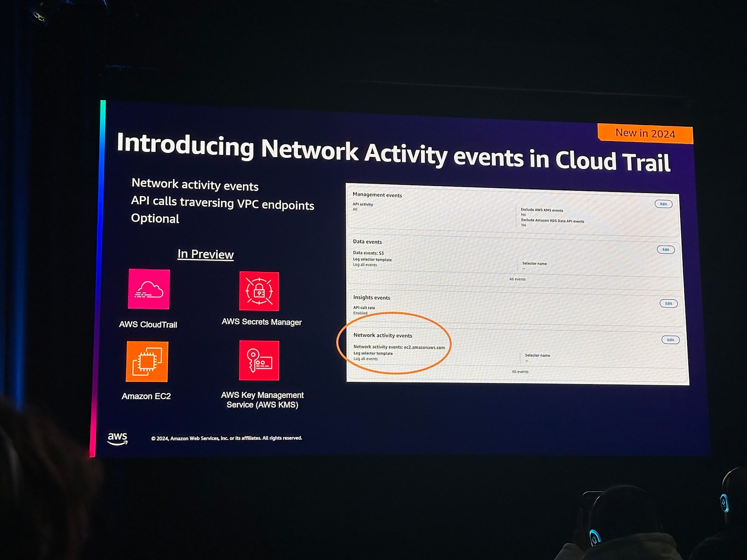Click 'Exclude AWS KMS events' label
Image resolution: width=747 pixels, height=560 pixels.
click(542, 210)
